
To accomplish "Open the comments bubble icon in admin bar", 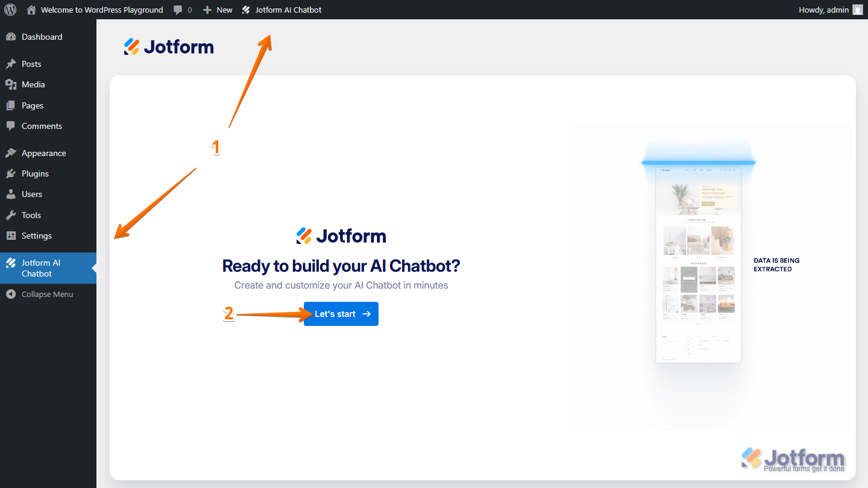I will pos(178,10).
